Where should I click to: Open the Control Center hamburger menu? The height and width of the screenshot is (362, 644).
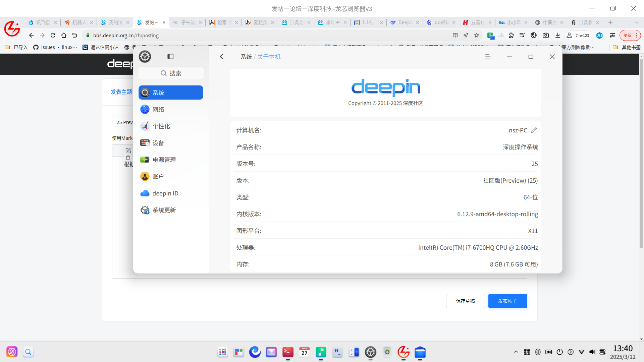(x=488, y=57)
